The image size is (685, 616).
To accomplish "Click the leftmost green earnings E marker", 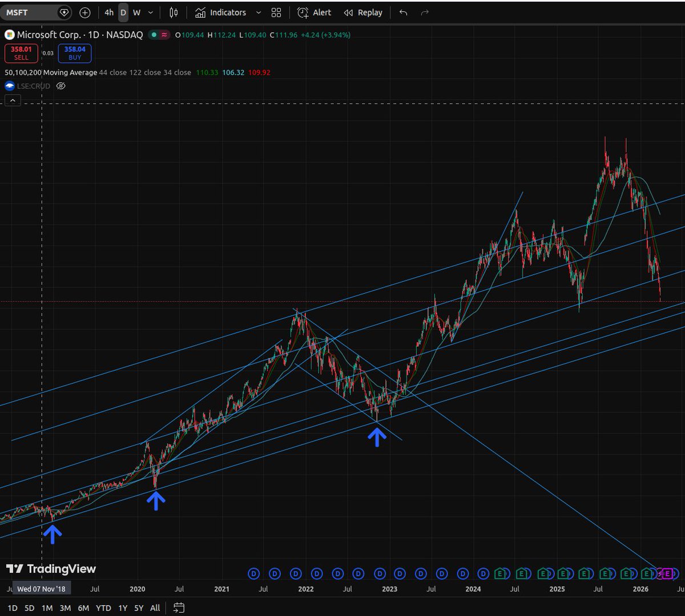I will [x=501, y=573].
